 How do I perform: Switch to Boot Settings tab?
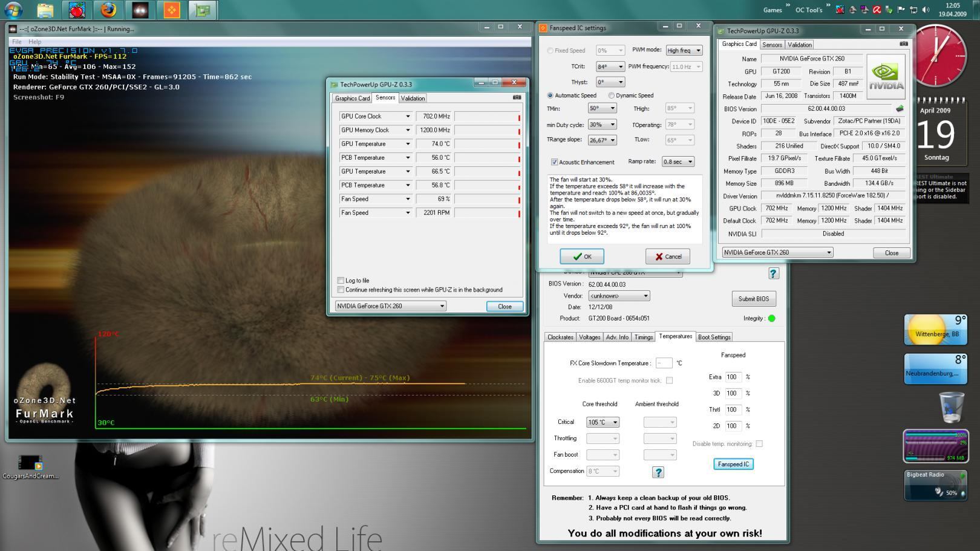tap(714, 337)
